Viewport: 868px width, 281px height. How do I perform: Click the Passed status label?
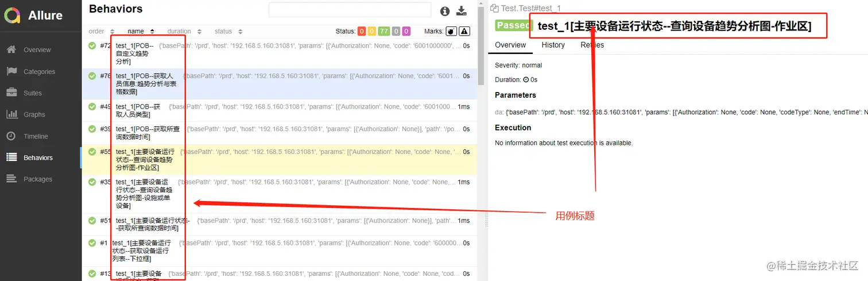tap(514, 25)
